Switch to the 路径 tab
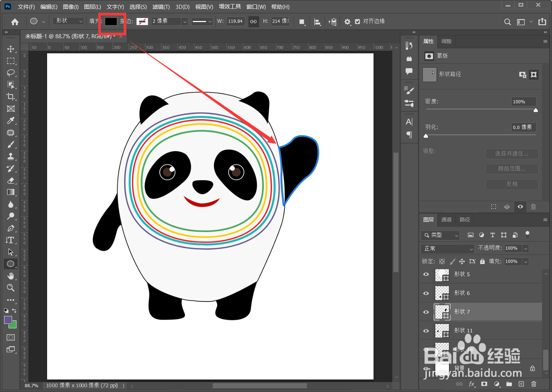 465,220
